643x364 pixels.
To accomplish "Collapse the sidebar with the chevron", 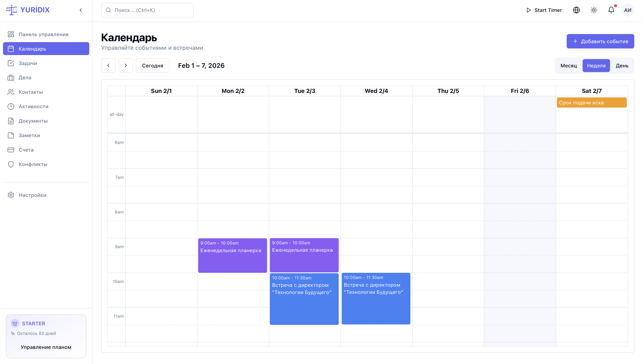I will [x=81, y=10].
